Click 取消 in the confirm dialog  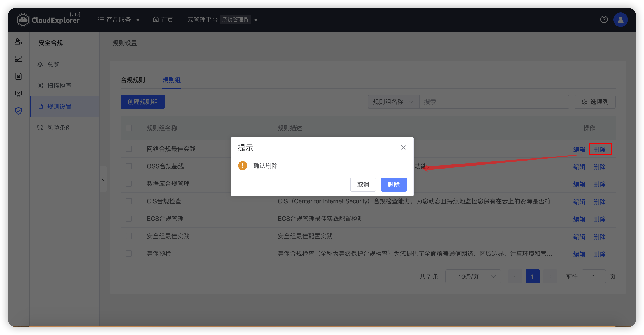(x=363, y=185)
